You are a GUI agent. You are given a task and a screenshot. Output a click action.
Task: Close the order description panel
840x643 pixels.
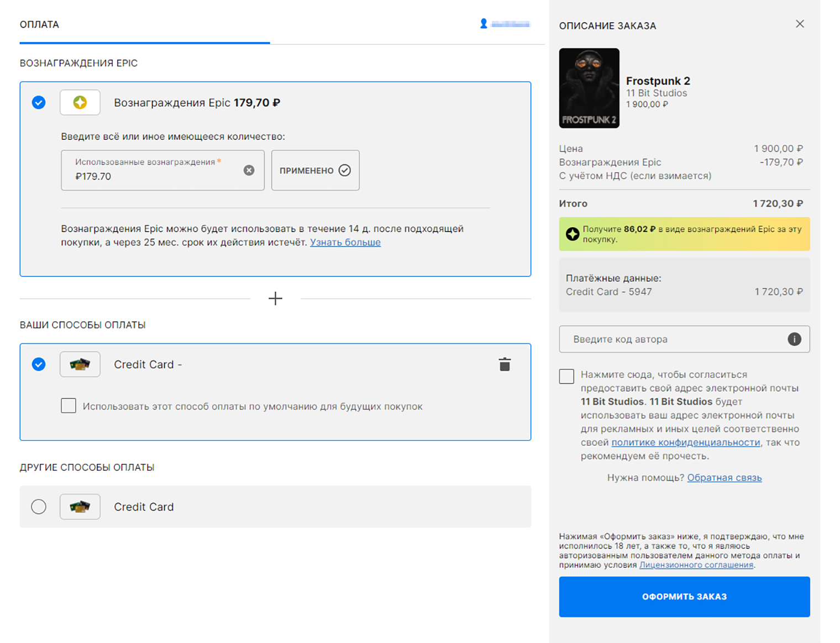tap(800, 24)
